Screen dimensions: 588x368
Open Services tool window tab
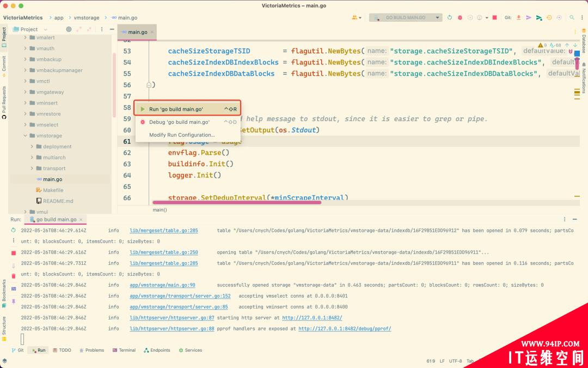[x=191, y=350]
